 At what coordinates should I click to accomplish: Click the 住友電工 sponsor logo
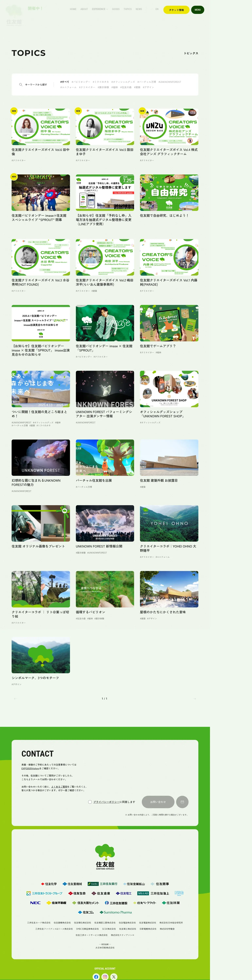124,893
